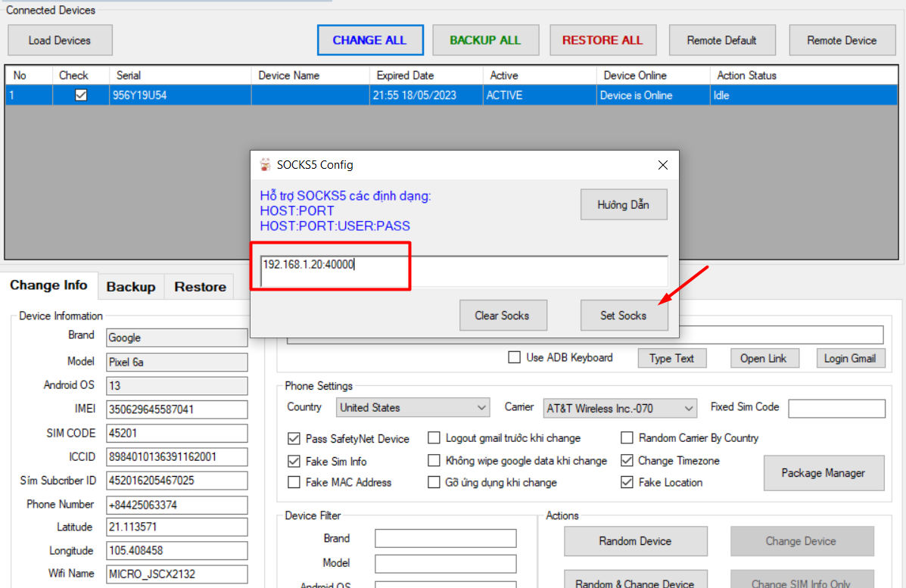Sort by the Expired Date column header
This screenshot has width=906, height=588.
[x=426, y=76]
